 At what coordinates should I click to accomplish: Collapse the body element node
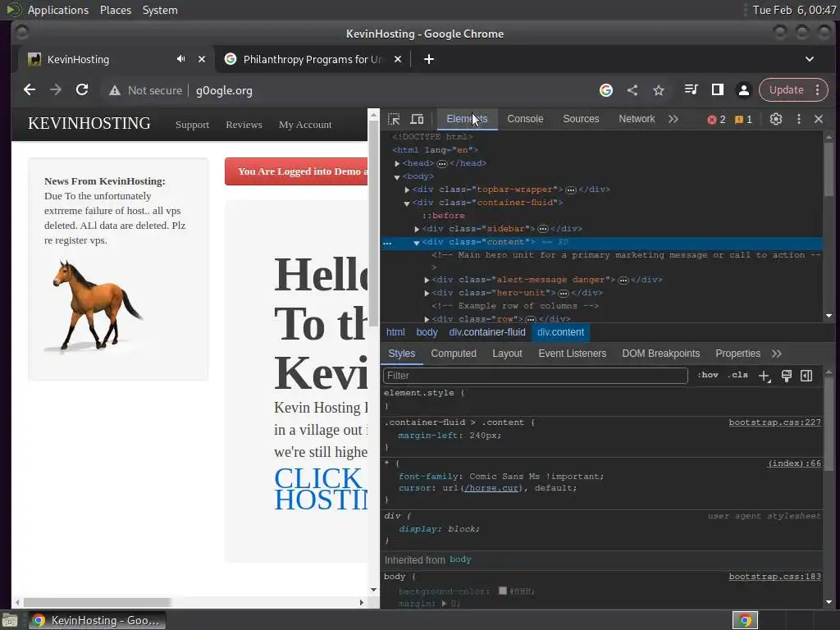[x=397, y=177]
